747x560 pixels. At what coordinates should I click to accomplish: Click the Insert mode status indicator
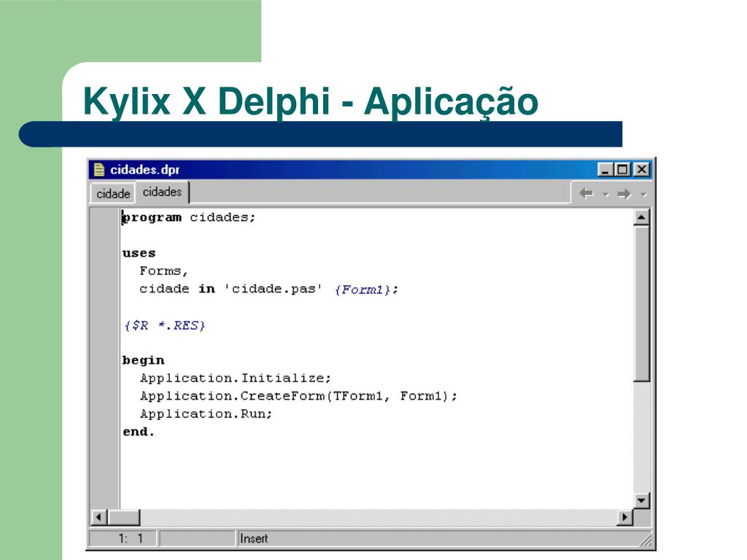click(x=253, y=539)
